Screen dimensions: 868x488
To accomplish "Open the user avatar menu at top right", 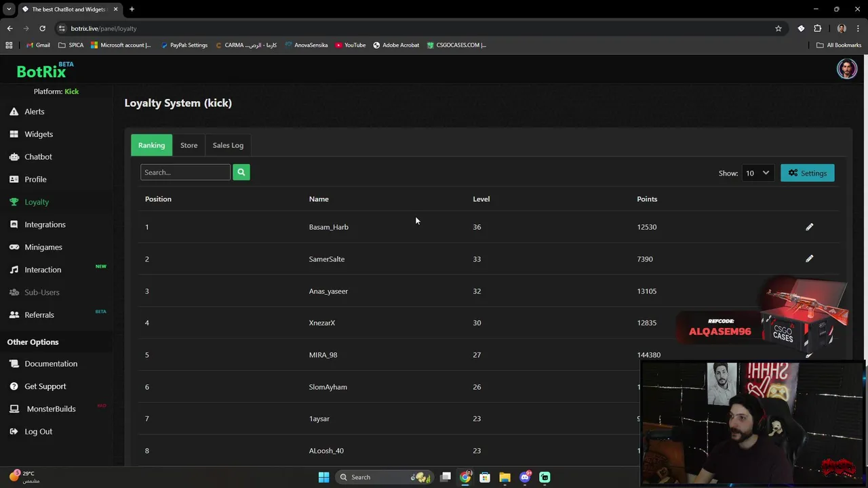I will pos(846,69).
